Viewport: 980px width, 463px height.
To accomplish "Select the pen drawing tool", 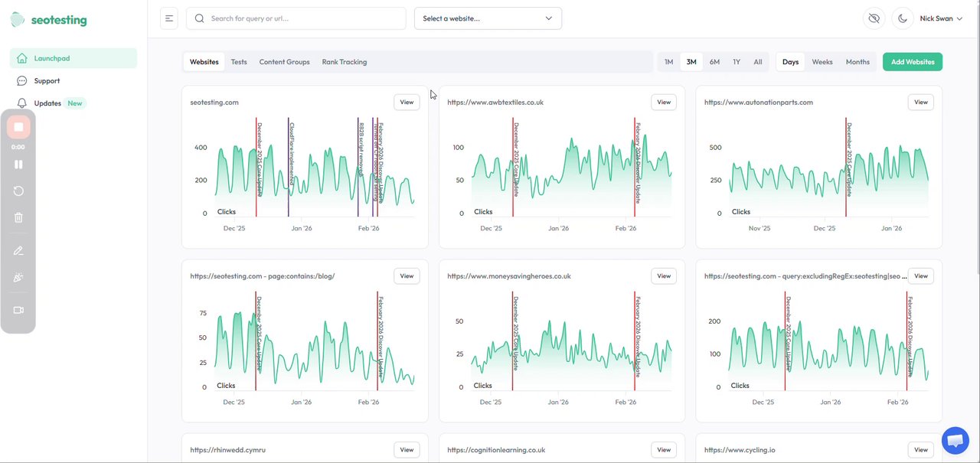I will [18, 251].
